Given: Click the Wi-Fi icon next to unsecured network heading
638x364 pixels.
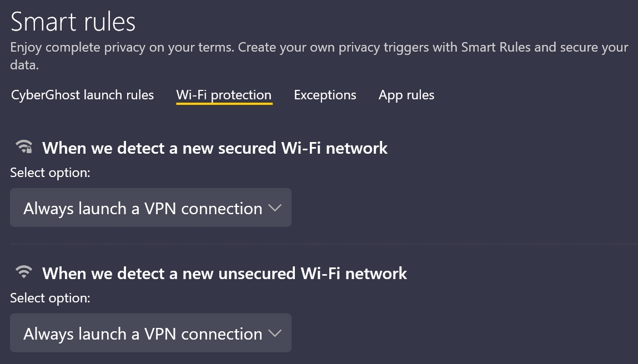Looking at the screenshot, I should click(x=23, y=272).
